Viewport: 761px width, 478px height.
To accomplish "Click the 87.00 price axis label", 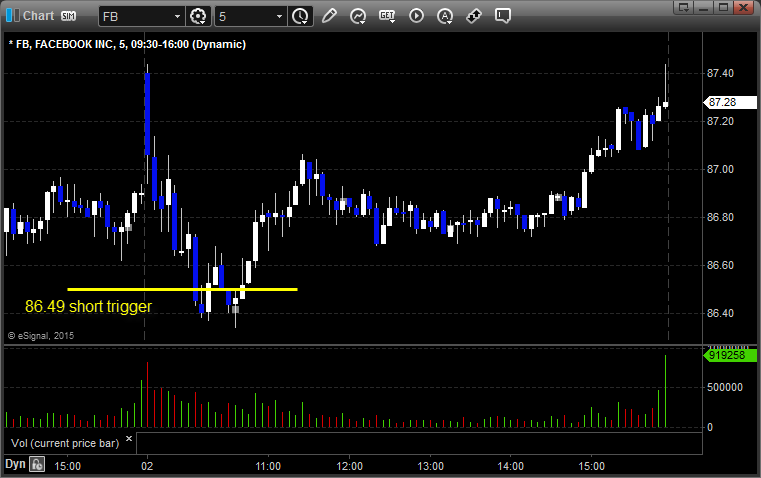I will tap(720, 169).
